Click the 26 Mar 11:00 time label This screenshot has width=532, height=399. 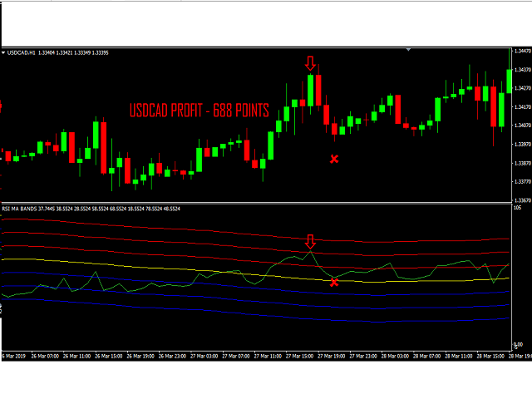pyautogui.click(x=77, y=357)
